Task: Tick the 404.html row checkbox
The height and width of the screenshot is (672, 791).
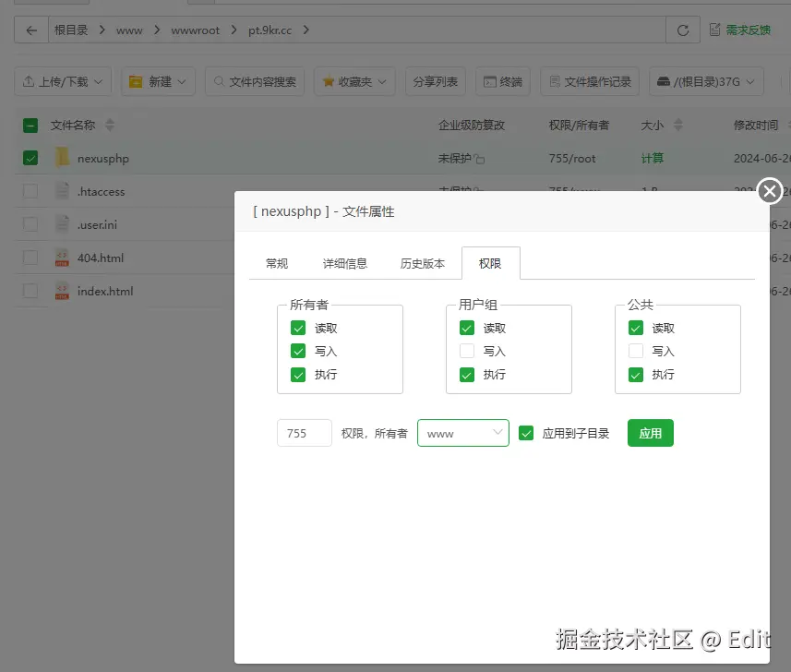Action: (x=30, y=258)
